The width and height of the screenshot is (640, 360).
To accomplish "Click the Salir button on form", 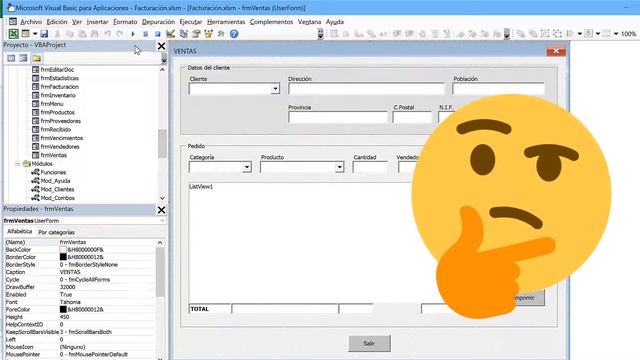I will tap(369, 343).
